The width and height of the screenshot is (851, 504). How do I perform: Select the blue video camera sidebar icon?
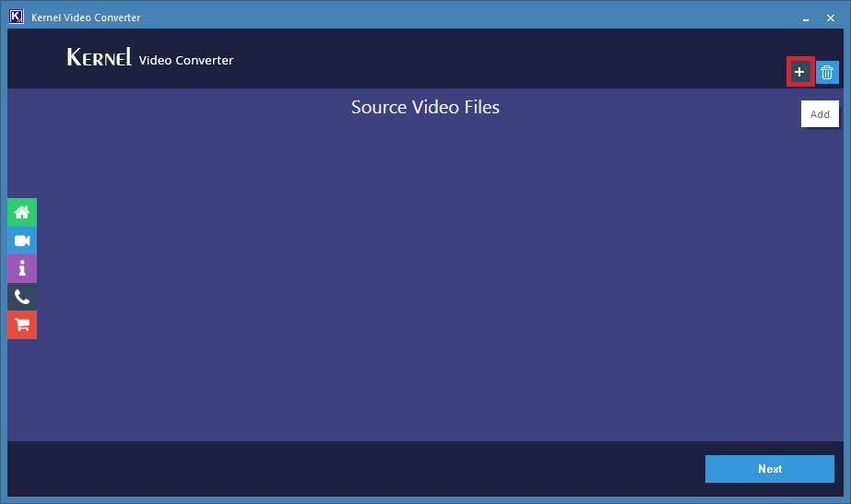click(x=22, y=240)
